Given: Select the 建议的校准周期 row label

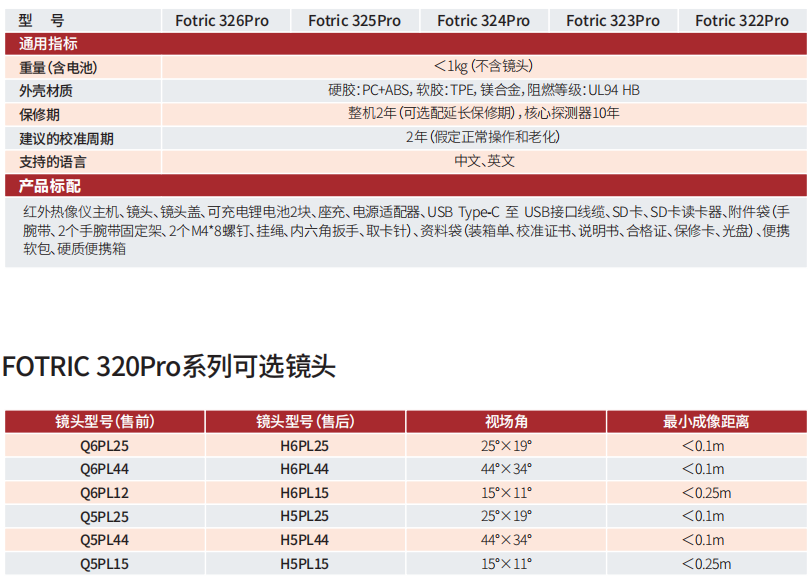Looking at the screenshot, I should [66, 138].
